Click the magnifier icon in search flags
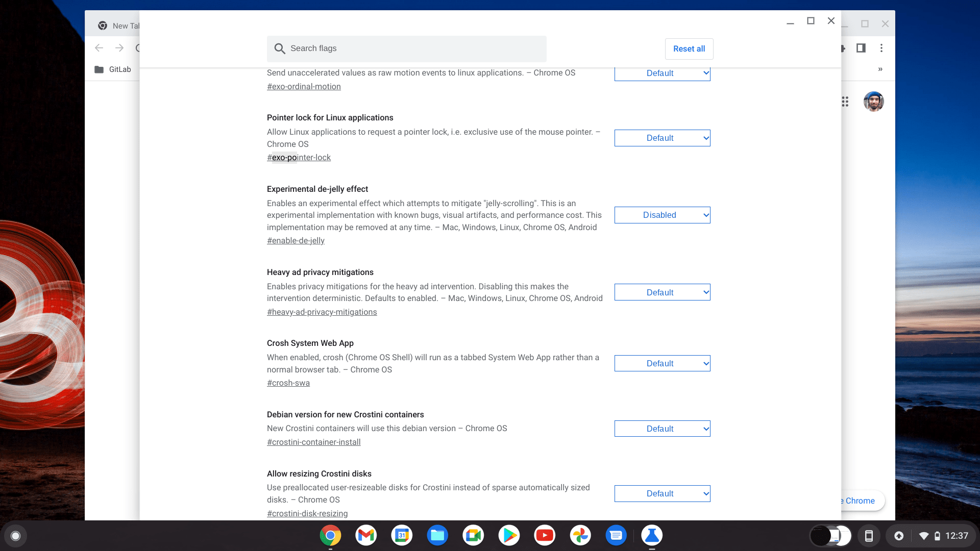 280,48
